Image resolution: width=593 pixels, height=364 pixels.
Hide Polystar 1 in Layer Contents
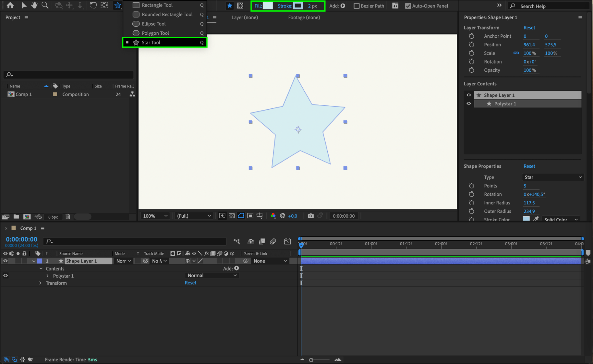469,104
